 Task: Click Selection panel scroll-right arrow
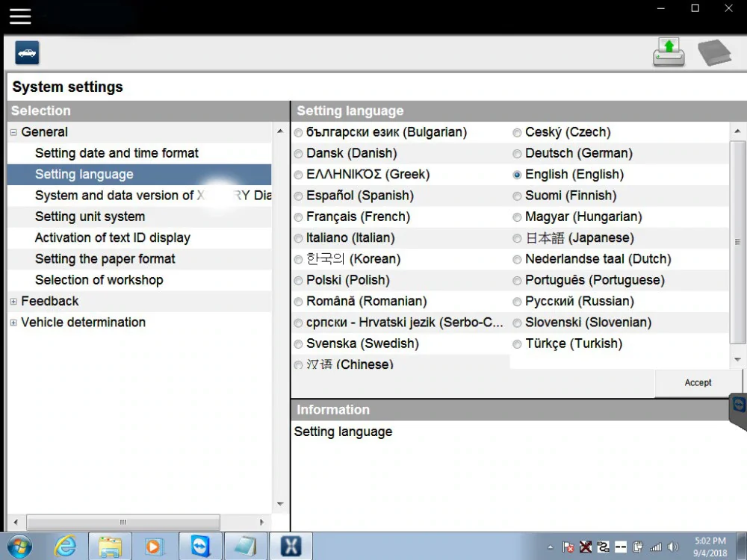(261, 522)
